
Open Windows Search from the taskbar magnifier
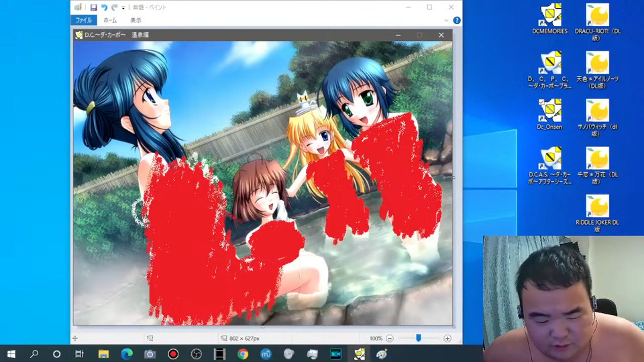point(34,354)
